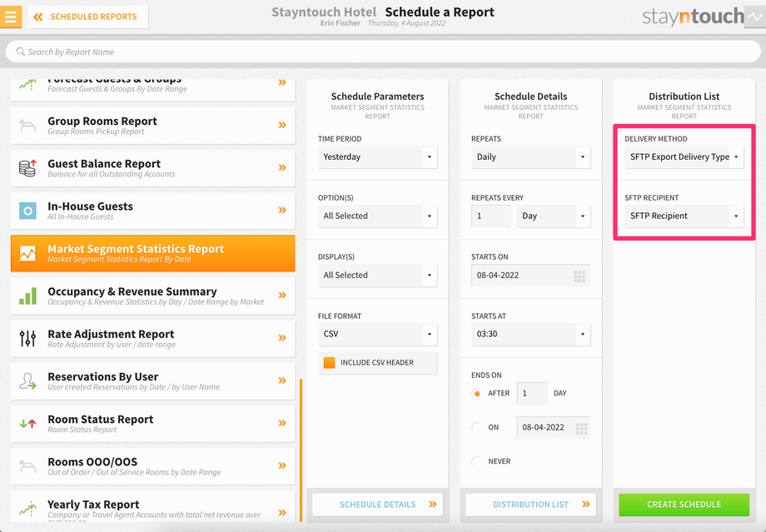Click the In-House Guests blue icon
The height and width of the screenshot is (532, 766).
coord(27,211)
